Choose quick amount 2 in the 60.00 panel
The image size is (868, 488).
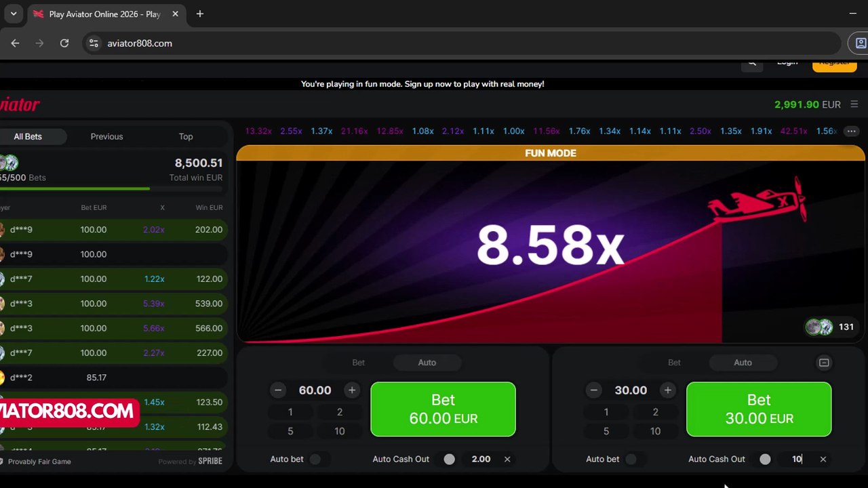(340, 412)
